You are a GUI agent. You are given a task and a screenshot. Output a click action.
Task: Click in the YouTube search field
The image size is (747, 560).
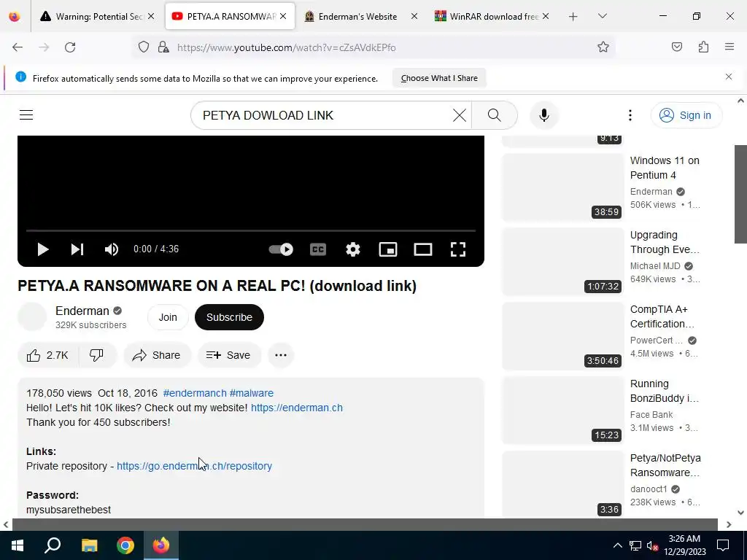pos(324,115)
